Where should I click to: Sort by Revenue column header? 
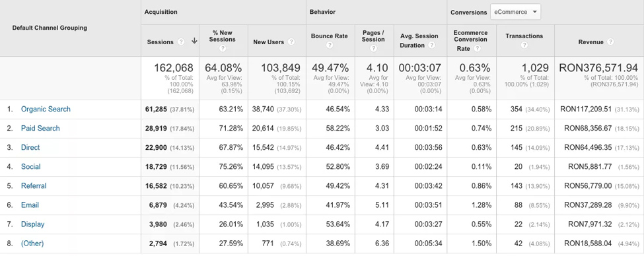pyautogui.click(x=590, y=42)
